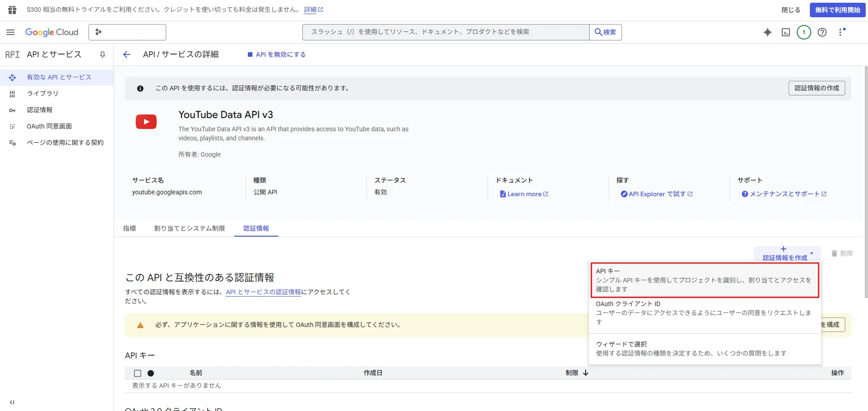Open the 詳細 link in trial banner
The height and width of the screenshot is (411, 868).
(313, 10)
